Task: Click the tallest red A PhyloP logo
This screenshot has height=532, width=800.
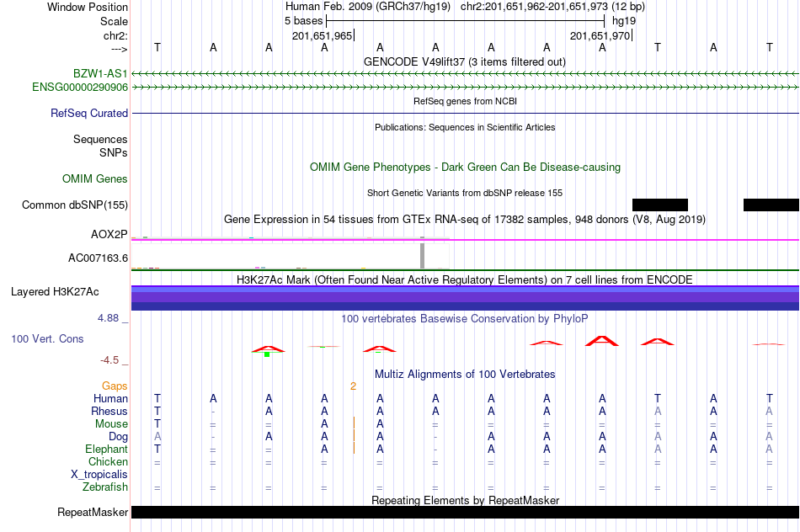Action: [x=602, y=341]
